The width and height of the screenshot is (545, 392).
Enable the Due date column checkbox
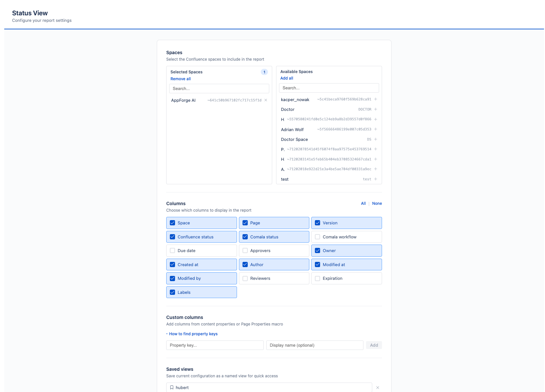[172, 250]
